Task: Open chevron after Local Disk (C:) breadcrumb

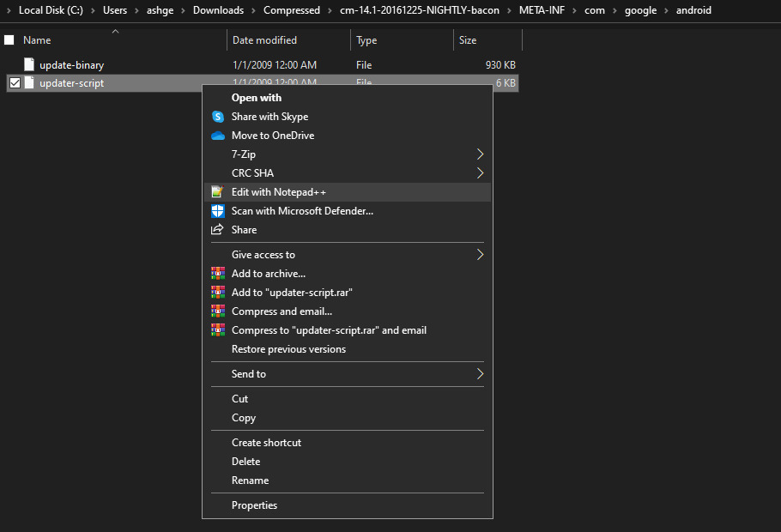Action: tap(94, 10)
